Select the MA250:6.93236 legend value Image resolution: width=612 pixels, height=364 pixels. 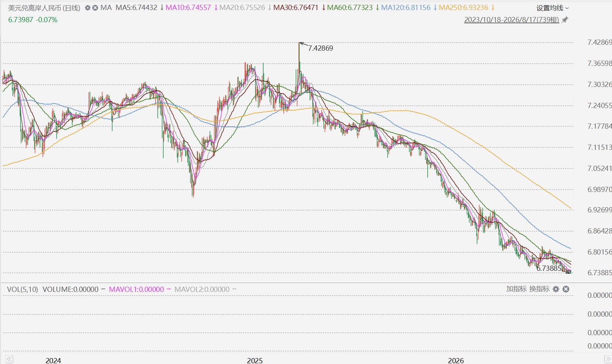click(x=464, y=8)
